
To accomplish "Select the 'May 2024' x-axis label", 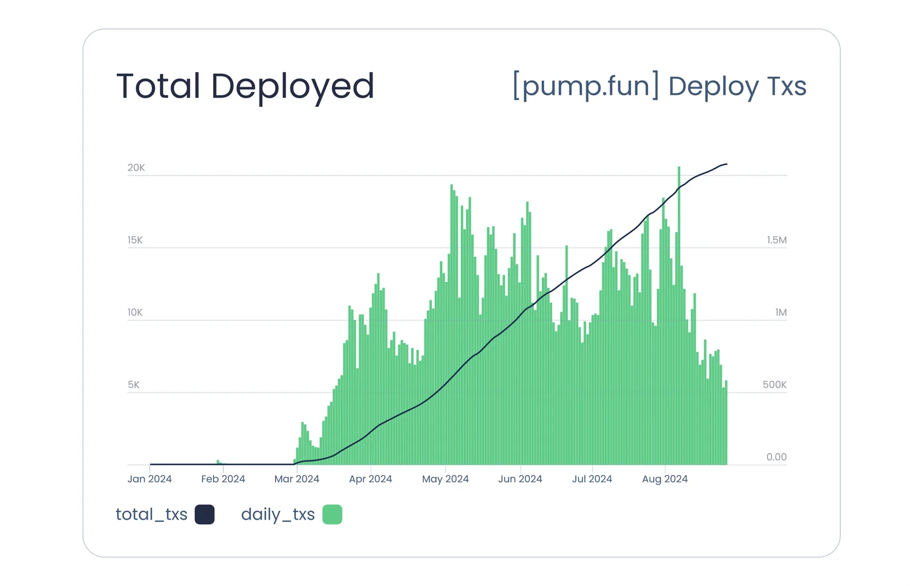I will pos(445,479).
